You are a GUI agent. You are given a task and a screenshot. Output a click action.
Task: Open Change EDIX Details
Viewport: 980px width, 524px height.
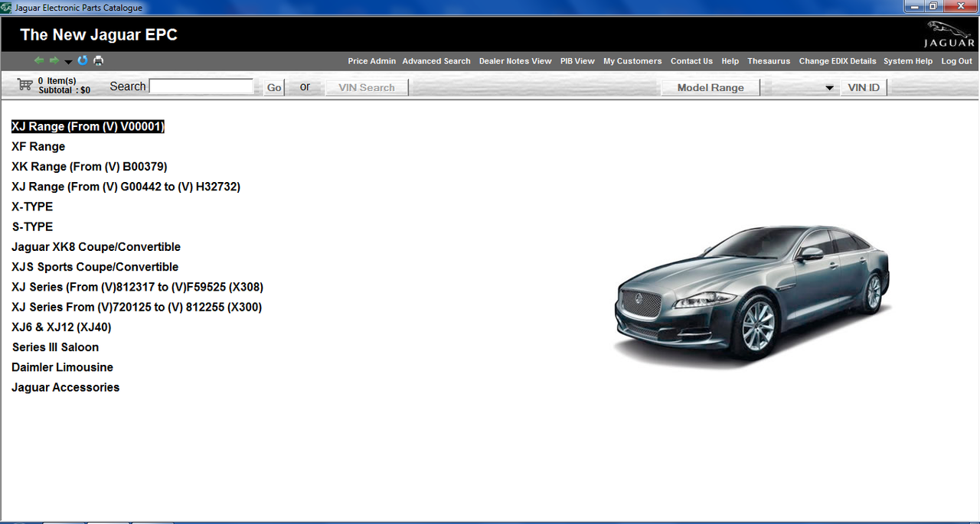click(x=838, y=61)
